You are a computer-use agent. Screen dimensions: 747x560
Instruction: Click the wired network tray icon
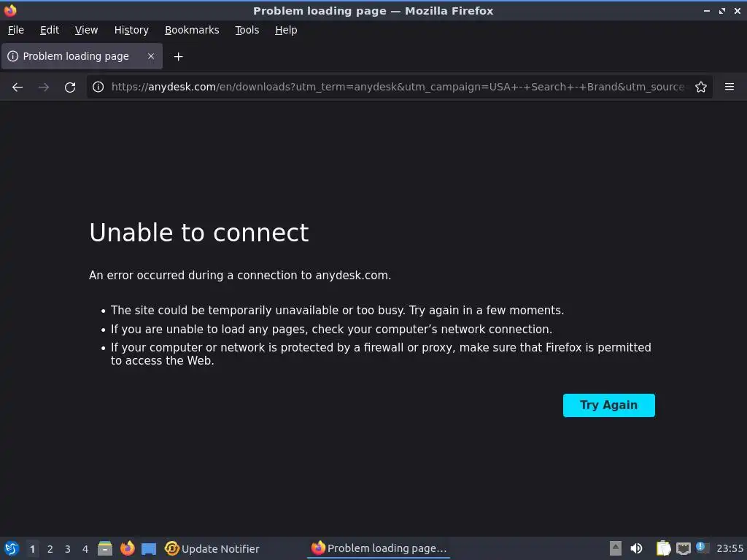click(683, 548)
